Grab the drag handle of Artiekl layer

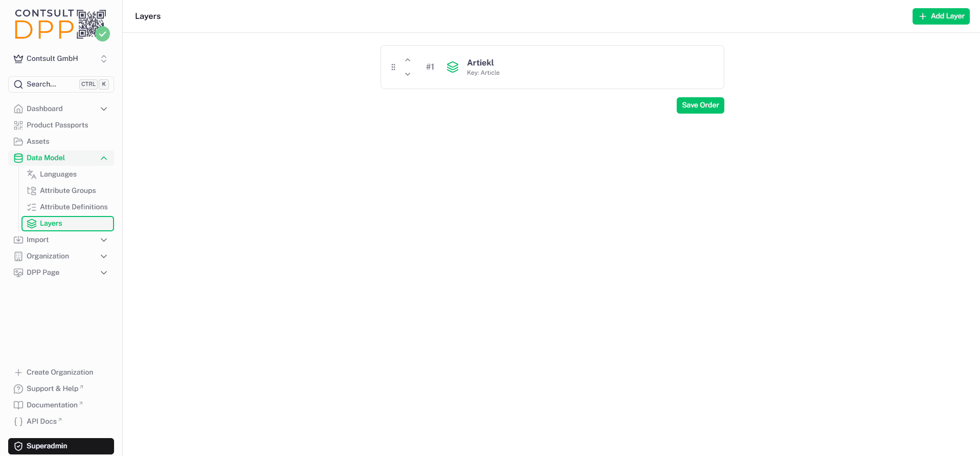pyautogui.click(x=393, y=67)
